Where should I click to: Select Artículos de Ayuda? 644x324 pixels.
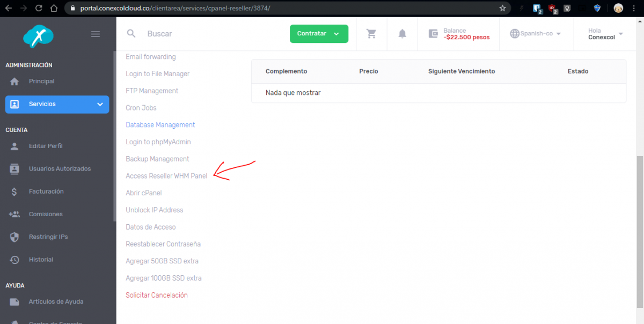(x=56, y=301)
